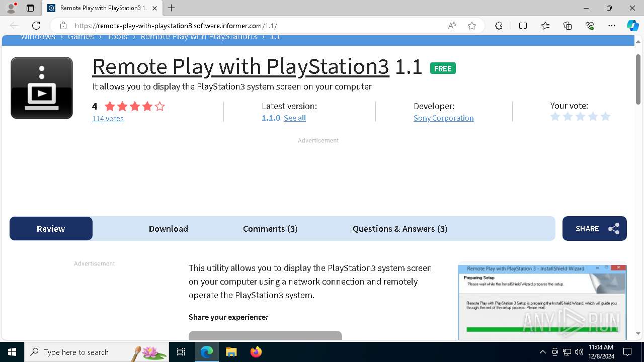The width and height of the screenshot is (644, 362).
Task: Open File Explorer from taskbar
Action: (x=231, y=352)
